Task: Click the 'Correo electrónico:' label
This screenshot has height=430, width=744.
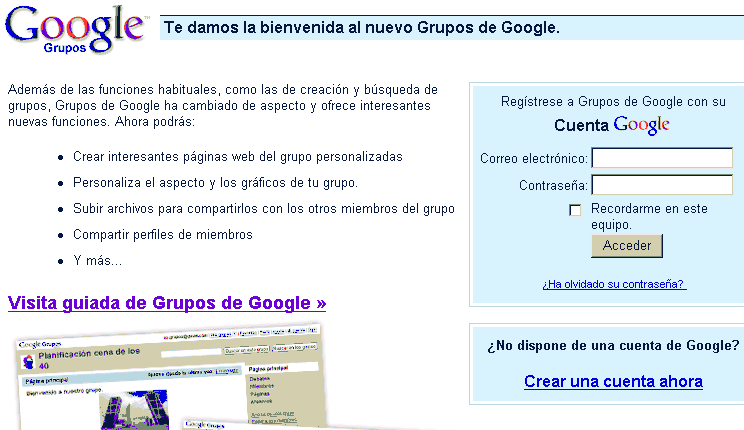Action: coord(534,159)
